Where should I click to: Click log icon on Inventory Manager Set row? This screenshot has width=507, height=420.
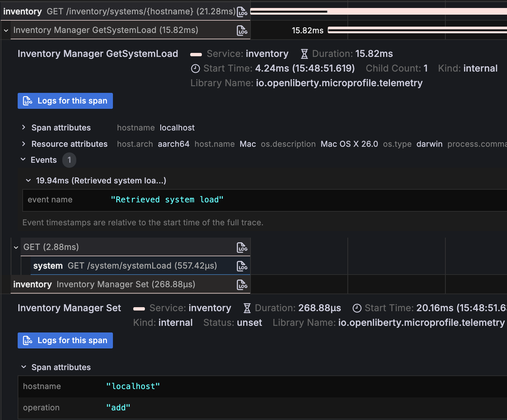pyautogui.click(x=242, y=285)
